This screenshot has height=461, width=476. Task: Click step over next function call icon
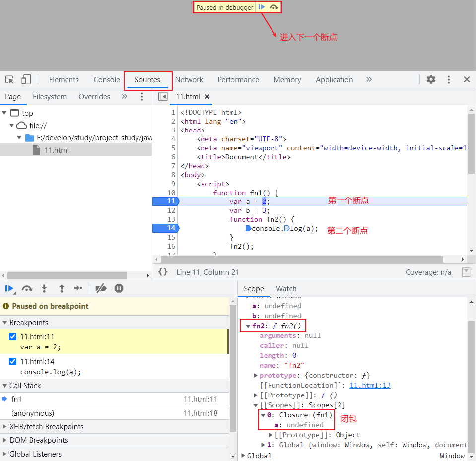tap(27, 288)
